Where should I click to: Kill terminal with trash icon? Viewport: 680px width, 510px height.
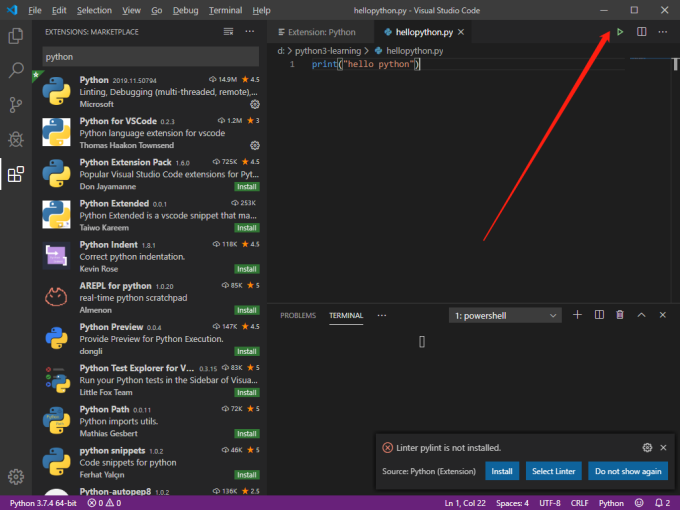(x=620, y=315)
